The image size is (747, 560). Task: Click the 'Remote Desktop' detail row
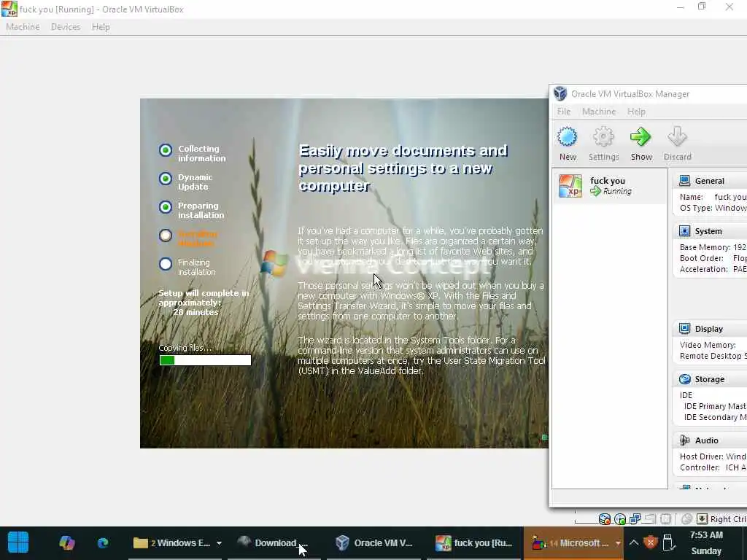coord(713,356)
